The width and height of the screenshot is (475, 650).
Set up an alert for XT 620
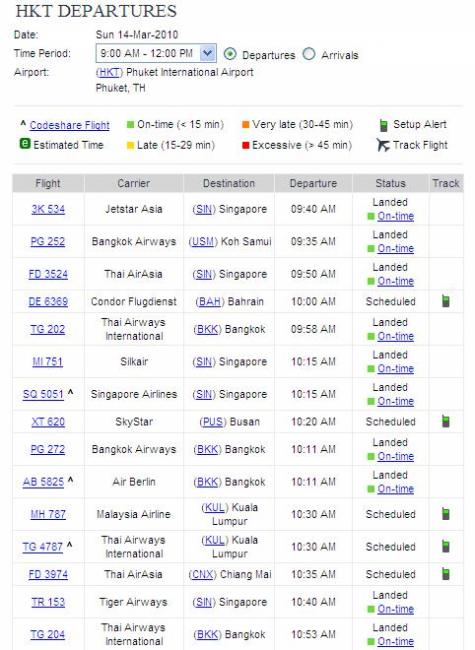tap(446, 421)
